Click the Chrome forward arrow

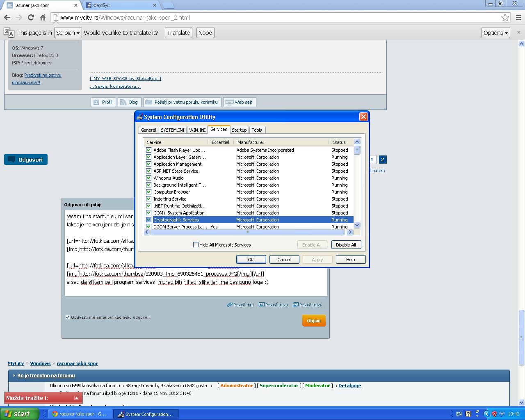tap(19, 18)
